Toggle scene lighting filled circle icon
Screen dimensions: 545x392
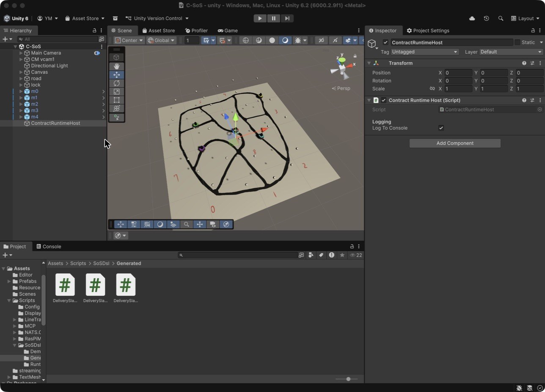tap(272, 40)
